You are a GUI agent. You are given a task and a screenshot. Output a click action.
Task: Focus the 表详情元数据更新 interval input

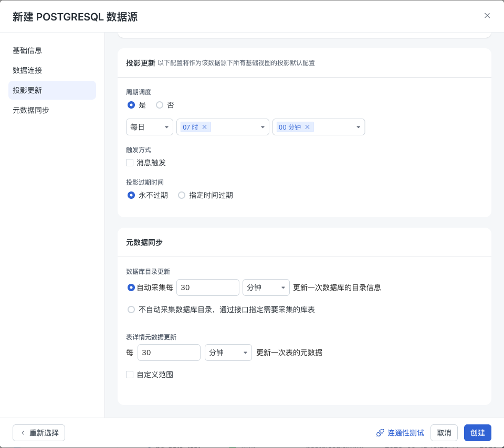[169, 353]
